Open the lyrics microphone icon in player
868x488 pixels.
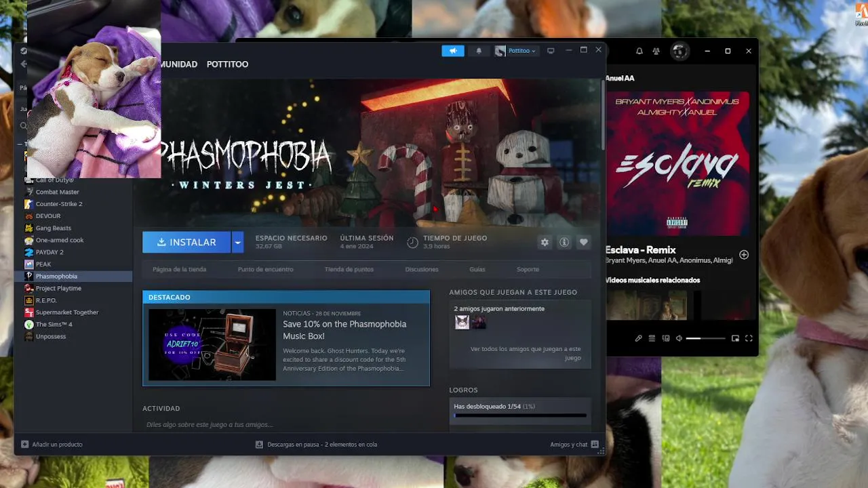[x=638, y=338]
